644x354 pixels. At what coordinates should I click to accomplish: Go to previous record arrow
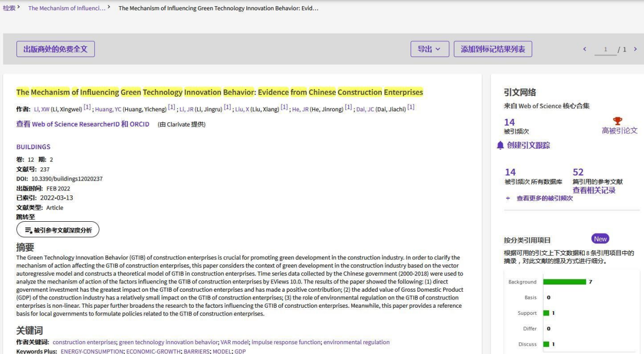585,49
